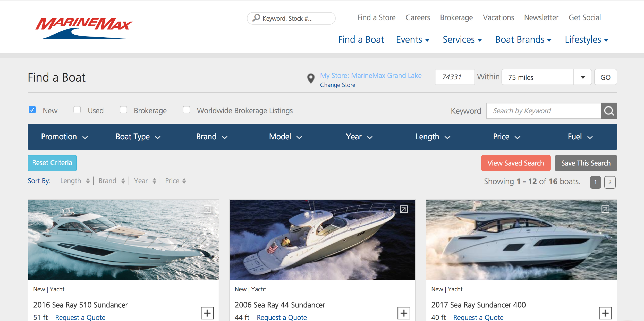Open the Careers link
This screenshot has height=321, width=644.
[x=418, y=17]
